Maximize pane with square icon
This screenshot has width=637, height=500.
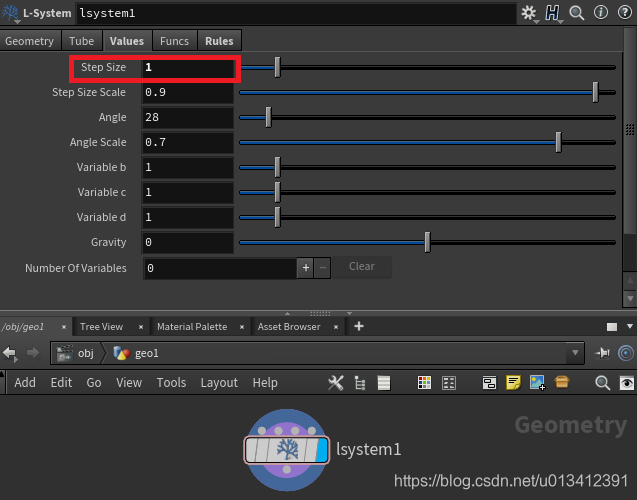pyautogui.click(x=612, y=327)
